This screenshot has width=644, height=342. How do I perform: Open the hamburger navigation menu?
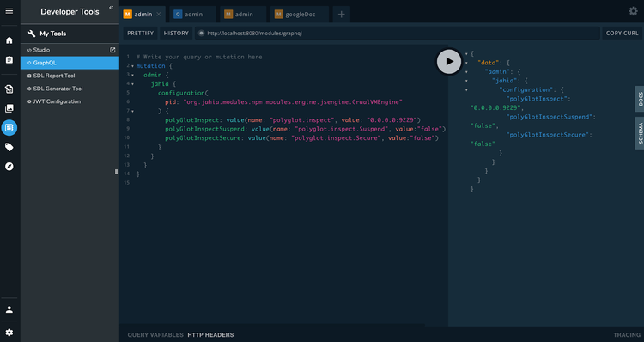point(9,11)
